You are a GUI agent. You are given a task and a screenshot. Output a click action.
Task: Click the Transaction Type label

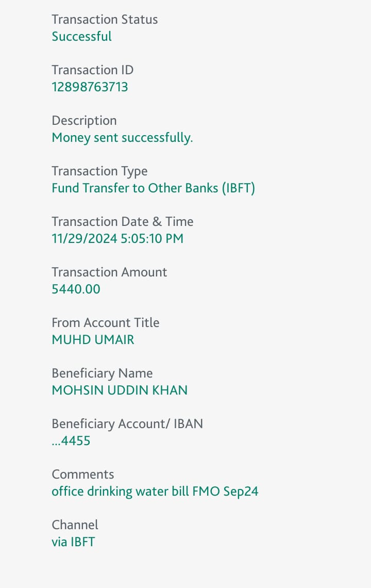99,171
